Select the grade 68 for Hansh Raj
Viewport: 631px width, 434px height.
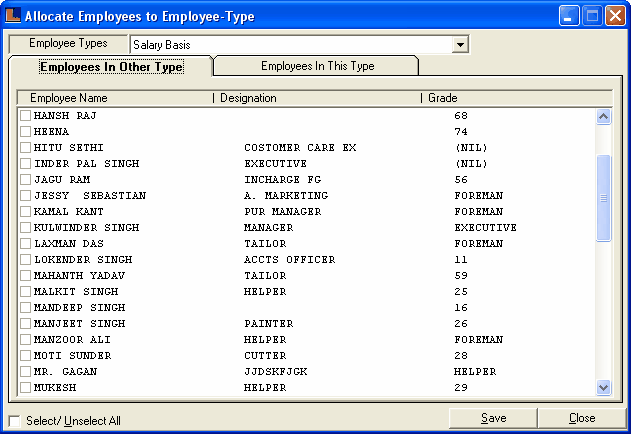point(461,116)
